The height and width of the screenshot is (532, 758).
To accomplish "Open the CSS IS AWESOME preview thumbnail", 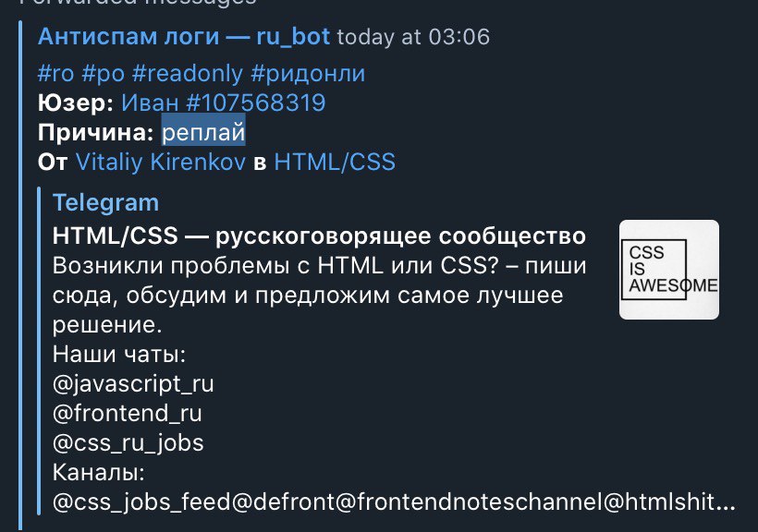I will 669,270.
